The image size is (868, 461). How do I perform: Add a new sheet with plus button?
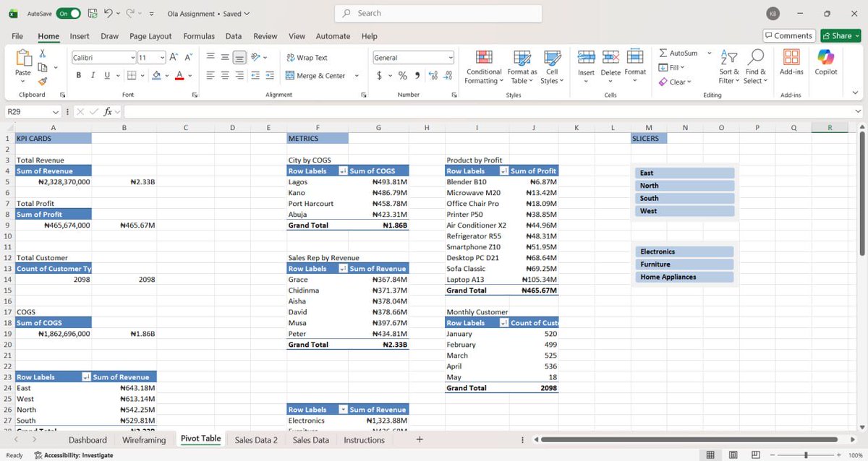pyautogui.click(x=420, y=440)
